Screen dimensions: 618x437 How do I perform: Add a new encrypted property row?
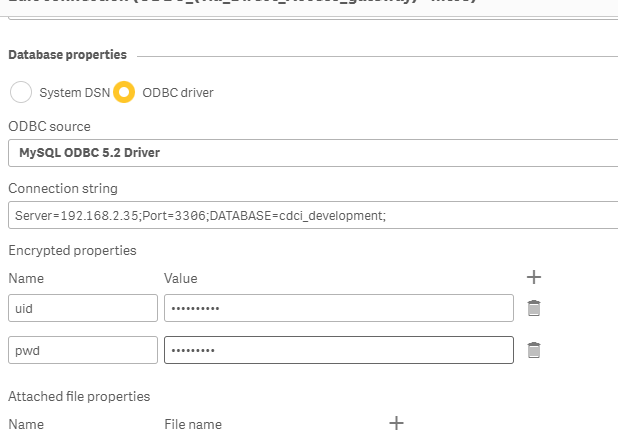tap(534, 277)
